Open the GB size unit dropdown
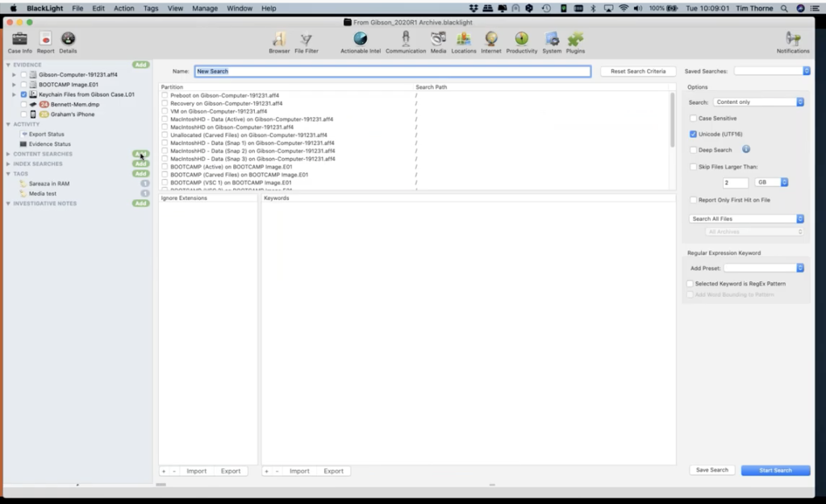Screen dimensions: 826x504 [771, 182]
